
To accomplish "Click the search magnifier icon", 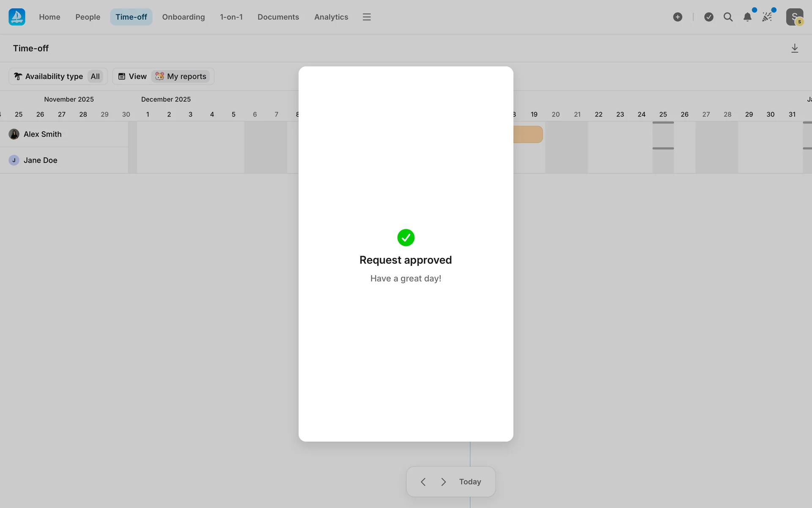I will pyautogui.click(x=728, y=17).
